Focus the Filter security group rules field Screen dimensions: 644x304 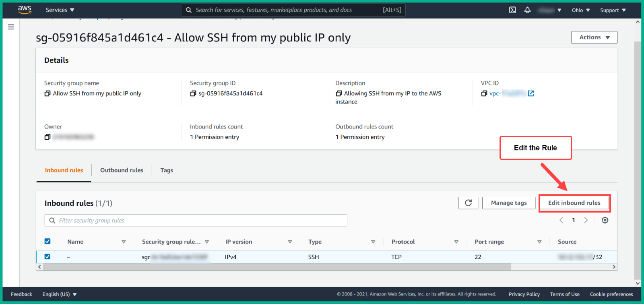click(196, 221)
